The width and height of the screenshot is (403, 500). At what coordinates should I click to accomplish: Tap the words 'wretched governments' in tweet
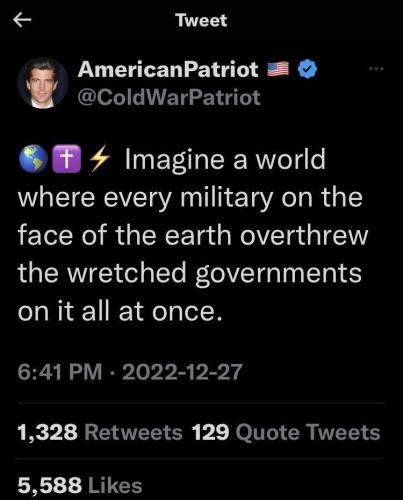(x=214, y=274)
